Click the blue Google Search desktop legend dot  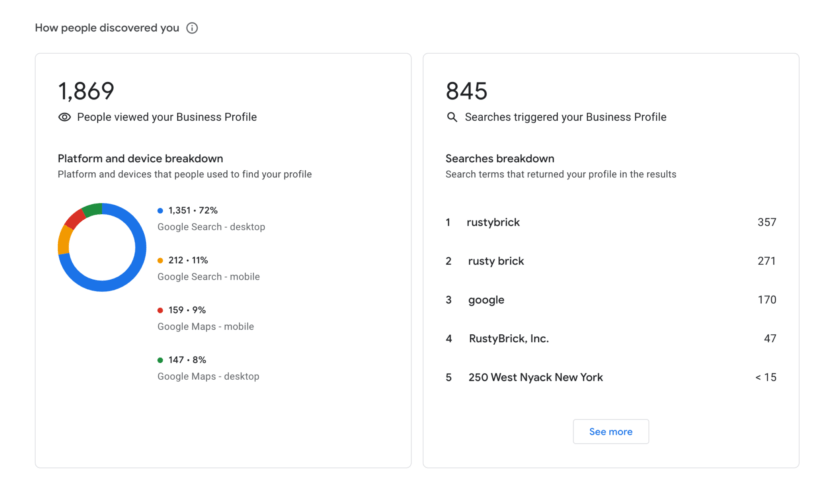[160, 210]
